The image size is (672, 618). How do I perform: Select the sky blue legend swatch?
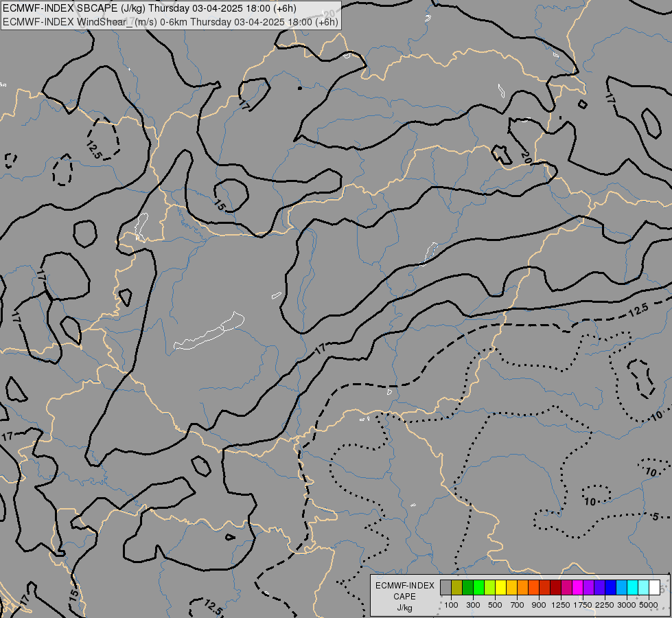click(x=621, y=587)
